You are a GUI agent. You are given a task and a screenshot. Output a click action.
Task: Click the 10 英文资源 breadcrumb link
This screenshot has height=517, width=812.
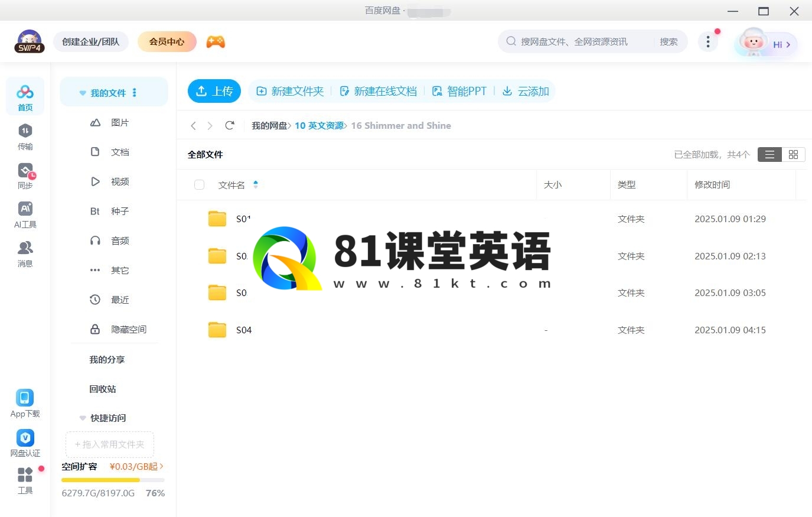(x=319, y=125)
